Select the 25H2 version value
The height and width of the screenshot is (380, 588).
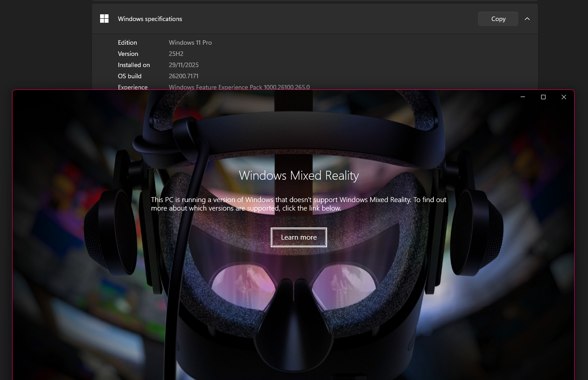176,54
